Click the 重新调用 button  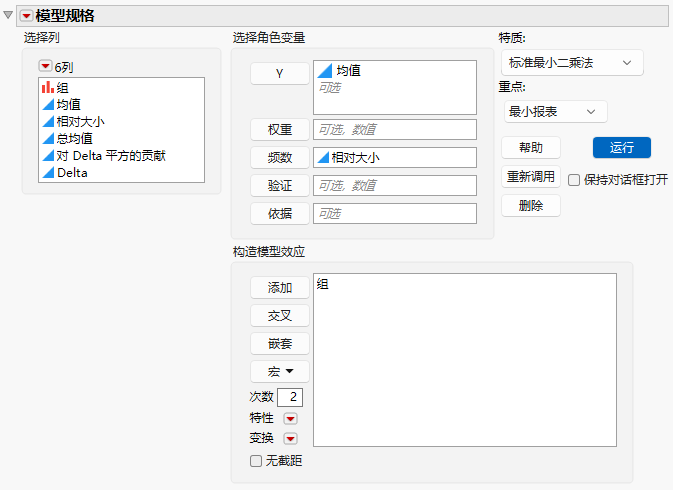(531, 176)
